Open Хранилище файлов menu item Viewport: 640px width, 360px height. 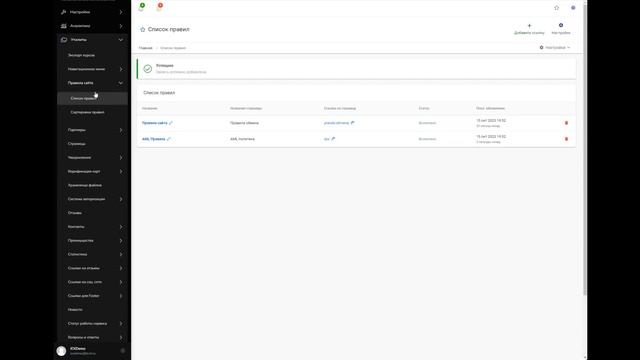tap(85, 185)
